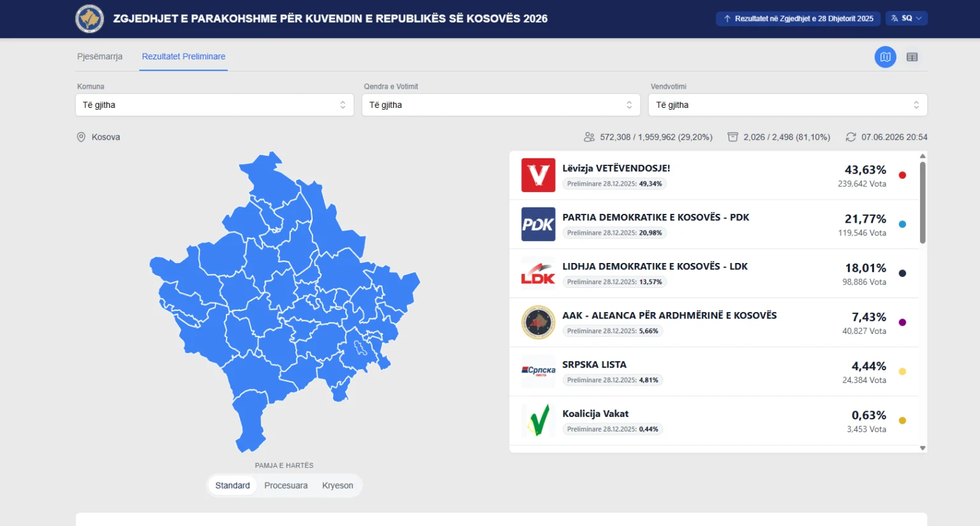Click Lëvizja VETËVENDOSJE! party name

point(616,168)
